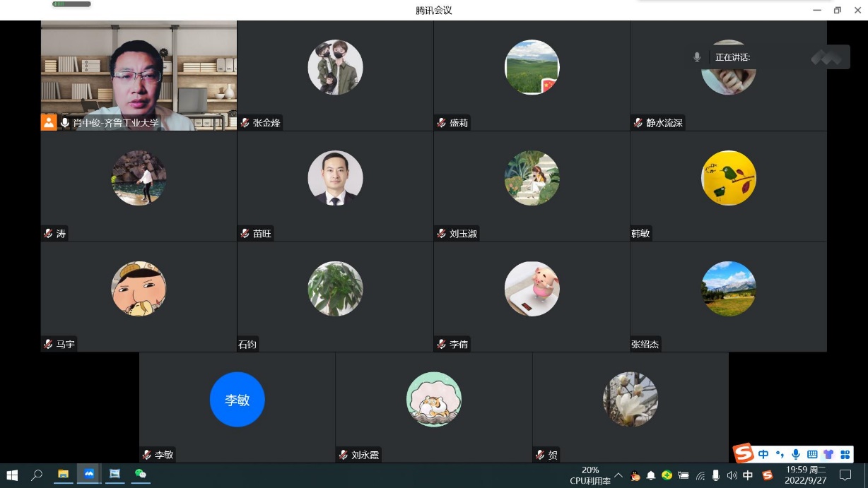Image resolution: width=868 pixels, height=488 pixels.
Task: Click the muted mic icon beside 李倩
Action: (x=442, y=345)
